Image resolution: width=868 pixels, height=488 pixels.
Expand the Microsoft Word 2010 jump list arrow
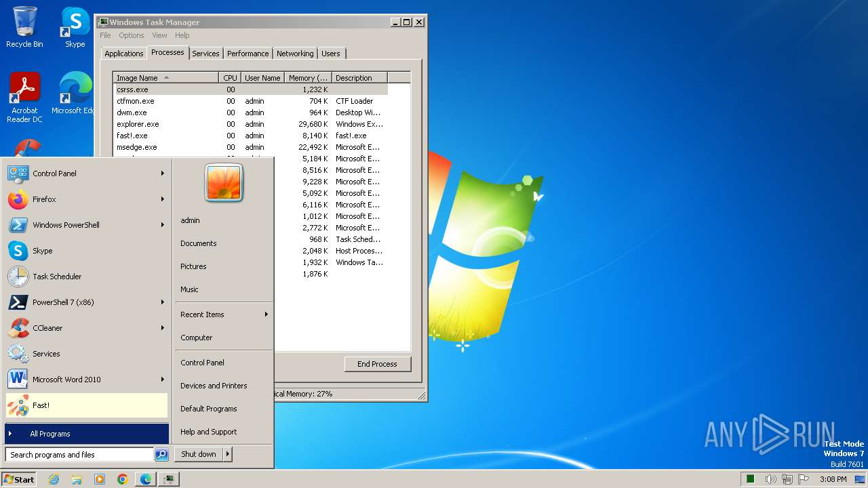click(163, 380)
